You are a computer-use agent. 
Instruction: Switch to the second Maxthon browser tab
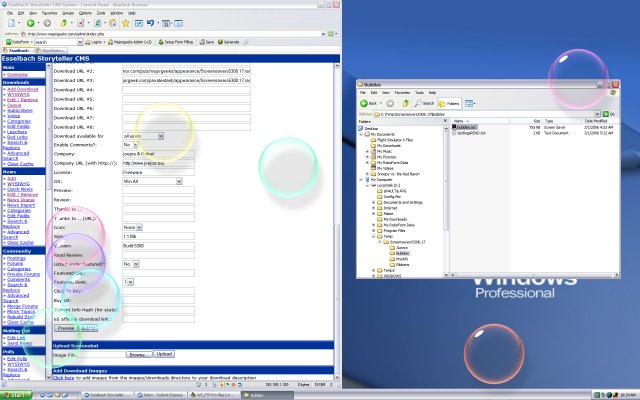pyautogui.click(x=51, y=51)
